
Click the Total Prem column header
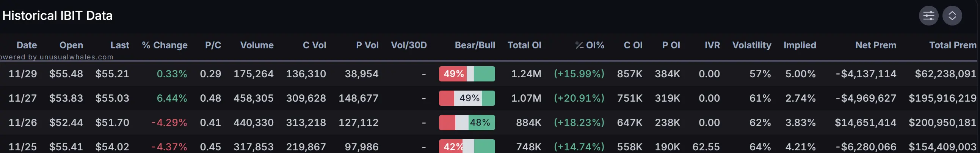952,45
